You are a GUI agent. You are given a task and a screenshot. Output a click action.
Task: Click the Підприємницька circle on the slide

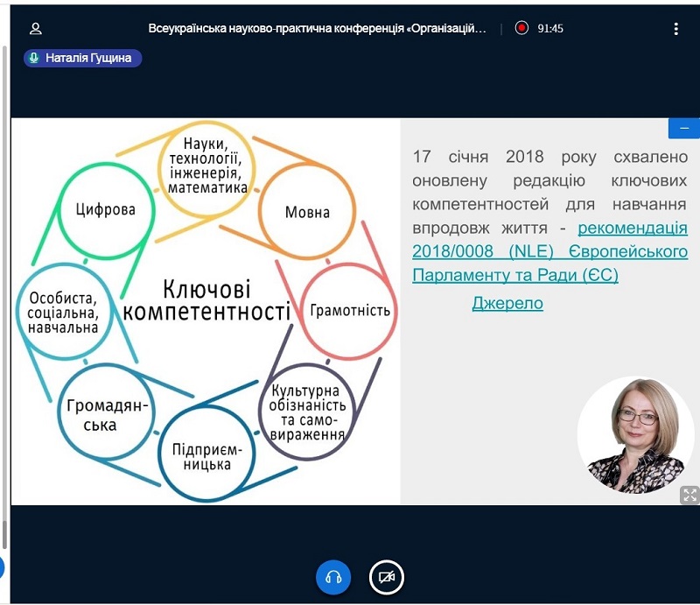click(x=201, y=454)
